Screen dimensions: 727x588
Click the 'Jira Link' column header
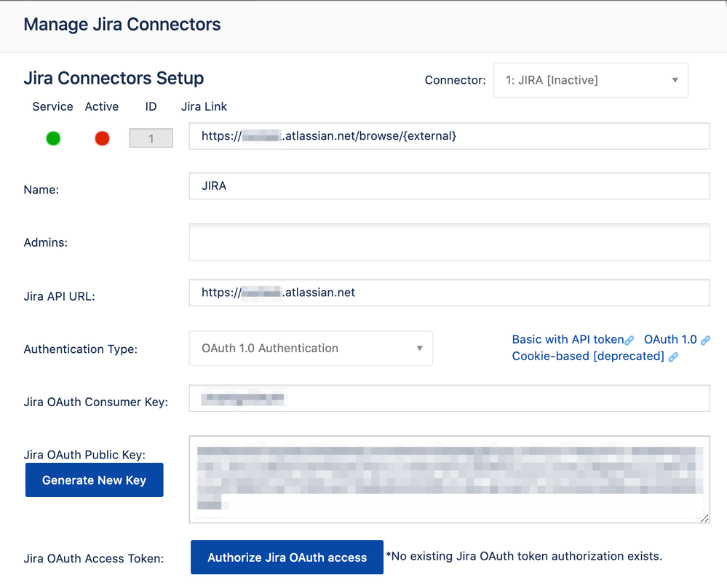coord(204,107)
